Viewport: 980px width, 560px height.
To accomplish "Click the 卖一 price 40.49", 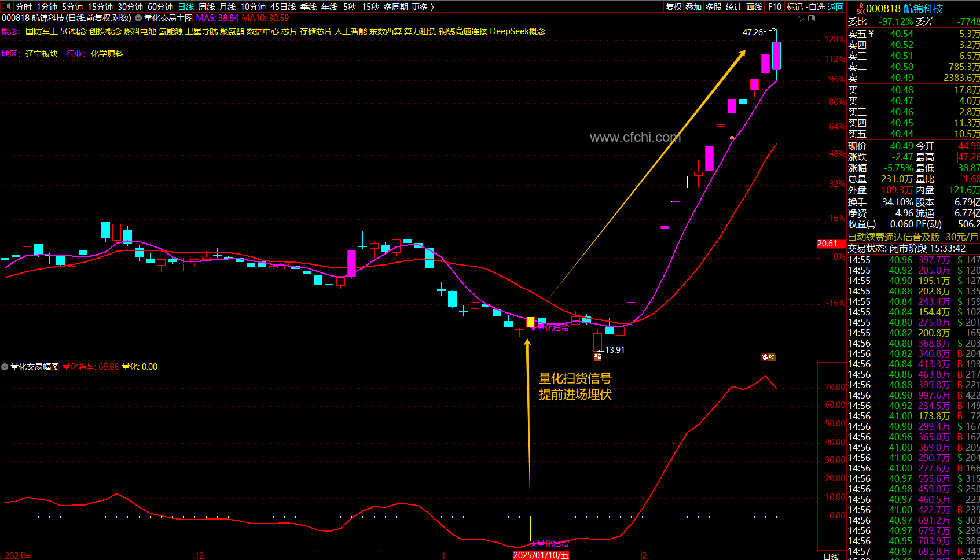I will [x=902, y=78].
